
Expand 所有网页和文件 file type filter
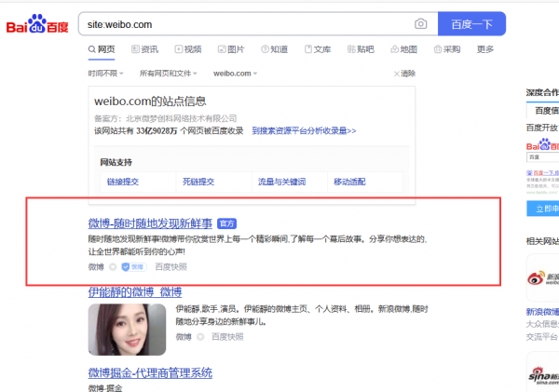(169, 73)
